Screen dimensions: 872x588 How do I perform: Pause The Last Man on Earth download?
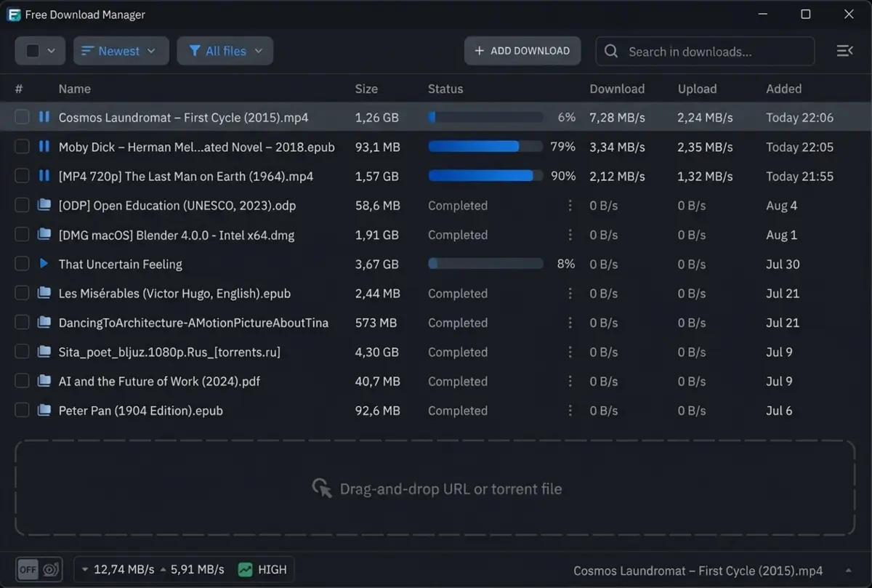(x=44, y=176)
